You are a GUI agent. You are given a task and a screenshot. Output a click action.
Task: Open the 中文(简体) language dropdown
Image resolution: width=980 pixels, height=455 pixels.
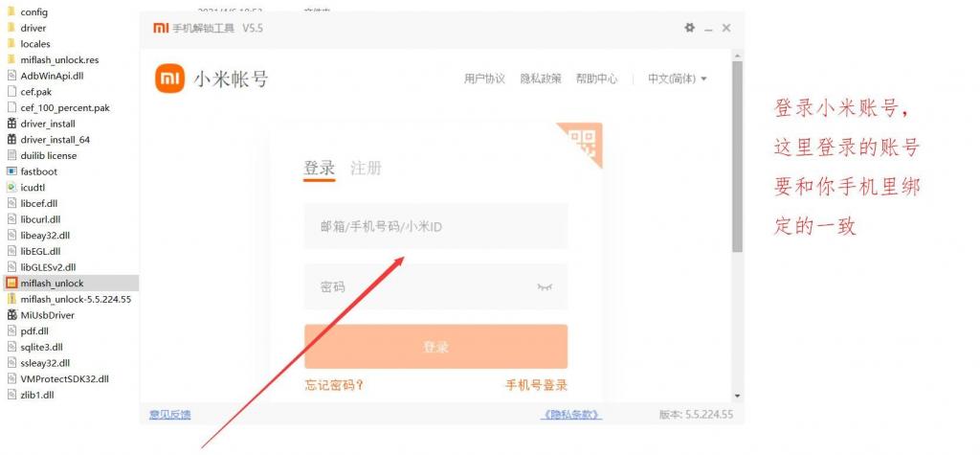pos(677,79)
